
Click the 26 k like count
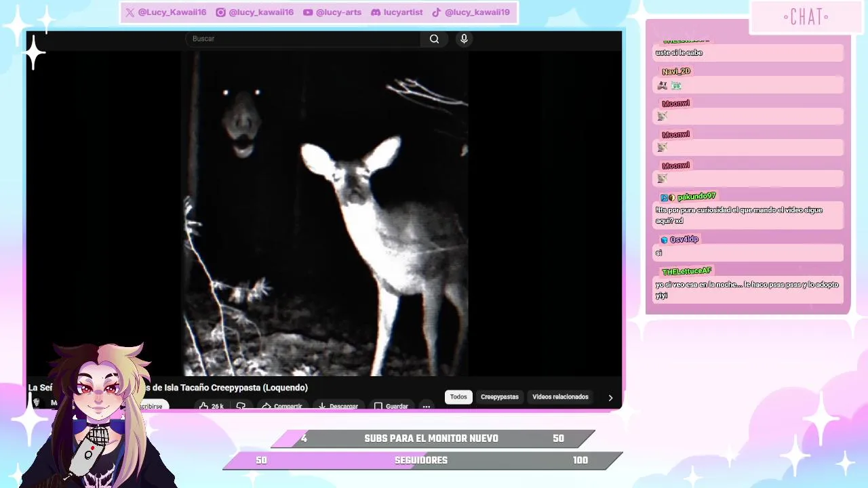(217, 407)
